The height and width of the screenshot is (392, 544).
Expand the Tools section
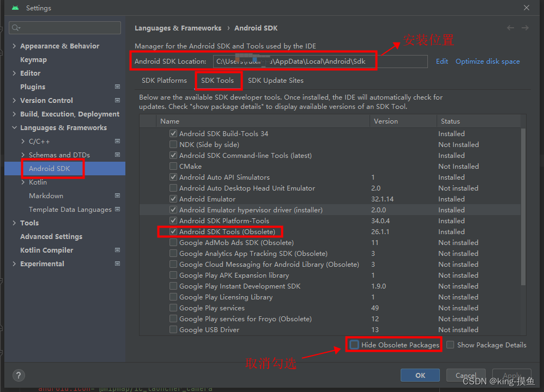tap(14, 223)
